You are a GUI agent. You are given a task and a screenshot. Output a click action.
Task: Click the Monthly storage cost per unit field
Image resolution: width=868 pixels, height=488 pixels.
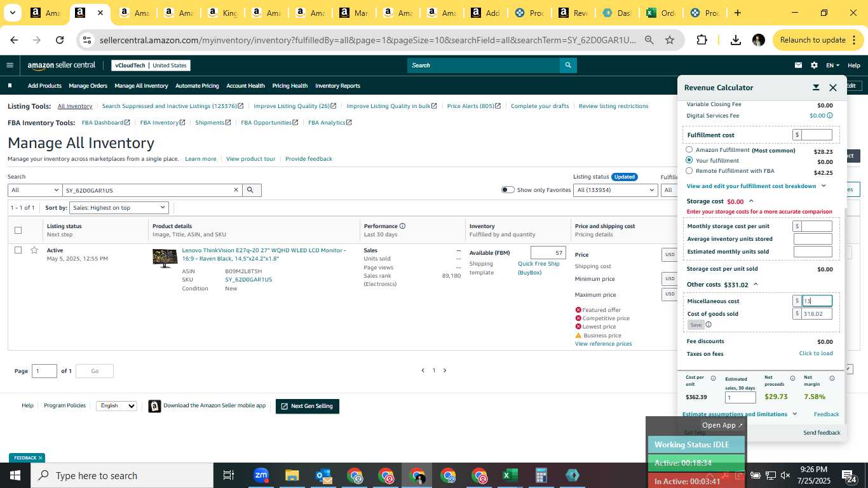pos(817,226)
